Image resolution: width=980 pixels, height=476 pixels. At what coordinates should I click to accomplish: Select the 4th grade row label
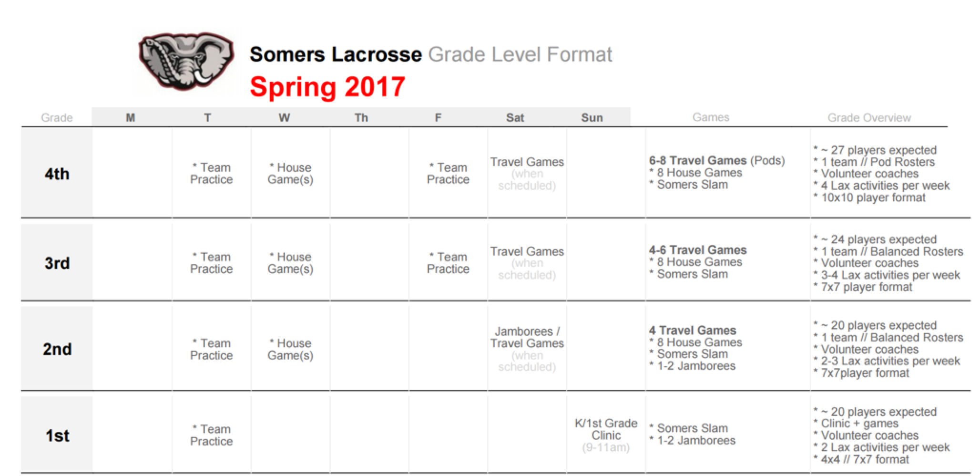tap(57, 174)
